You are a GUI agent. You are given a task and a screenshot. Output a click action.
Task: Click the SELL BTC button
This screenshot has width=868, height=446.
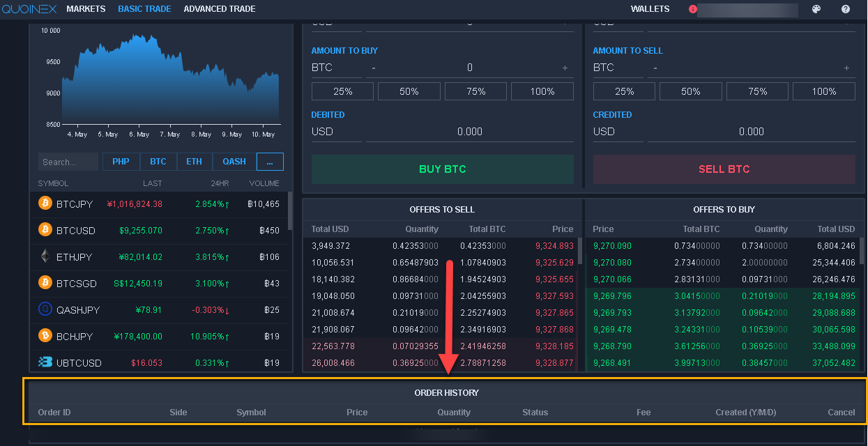(724, 169)
